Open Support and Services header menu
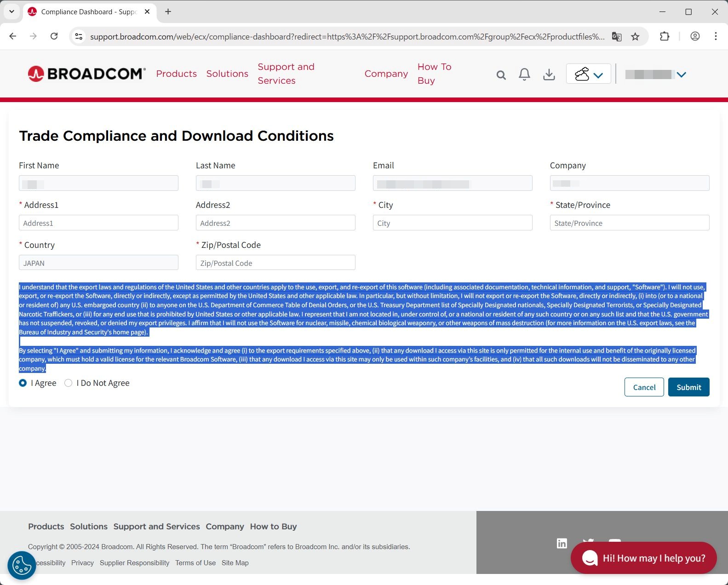Viewport: 728px width, 585px height. click(x=286, y=74)
